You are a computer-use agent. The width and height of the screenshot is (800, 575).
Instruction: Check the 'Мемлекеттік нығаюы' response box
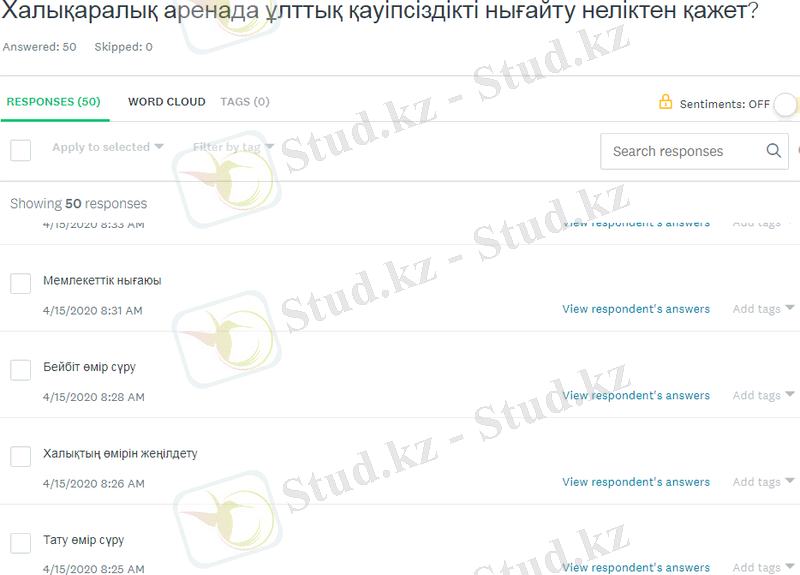tap(20, 283)
